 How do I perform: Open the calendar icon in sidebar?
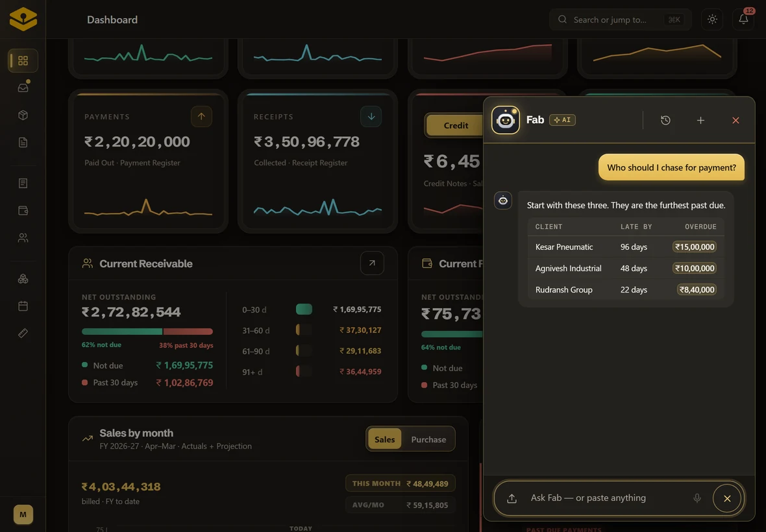(23, 306)
